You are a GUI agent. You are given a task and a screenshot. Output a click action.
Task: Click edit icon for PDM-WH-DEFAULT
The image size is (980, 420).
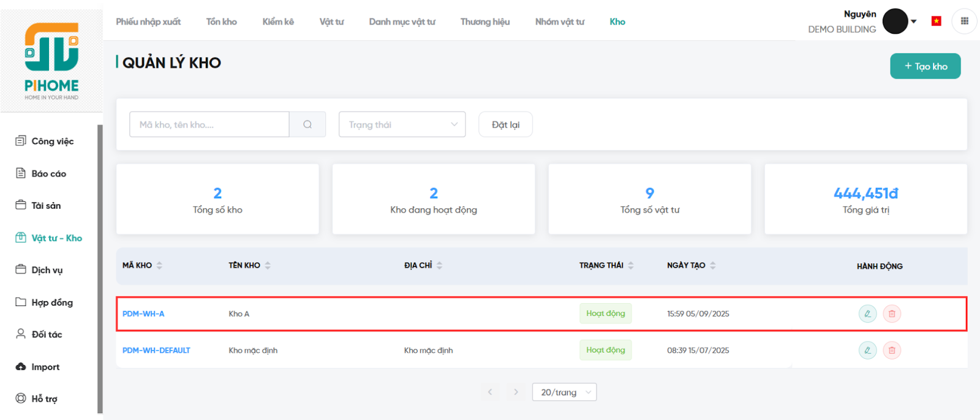[x=867, y=350]
